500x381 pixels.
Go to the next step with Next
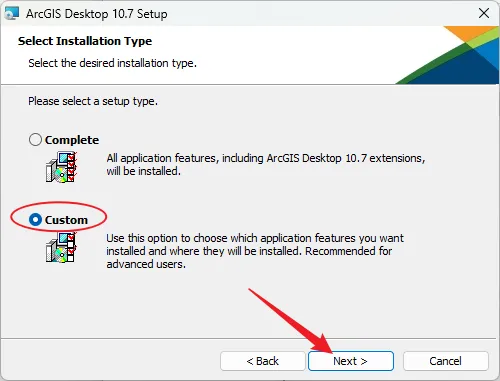[x=351, y=361]
